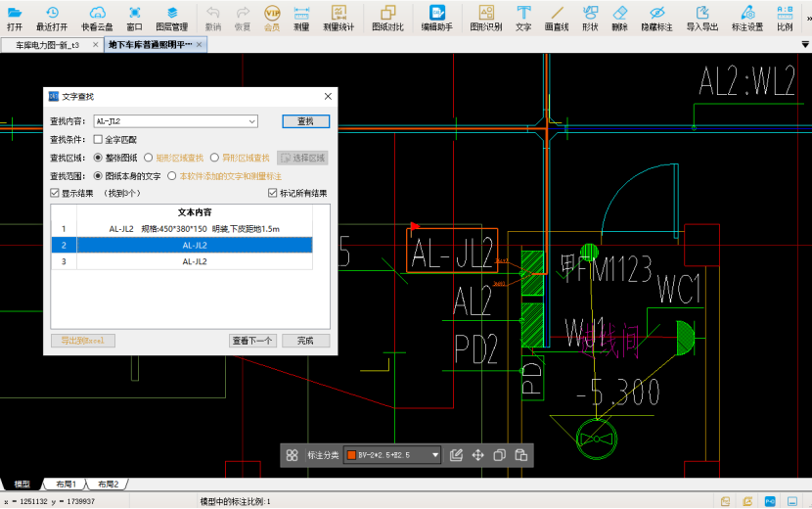Expand the toolbar overflow chevron

click(x=807, y=18)
